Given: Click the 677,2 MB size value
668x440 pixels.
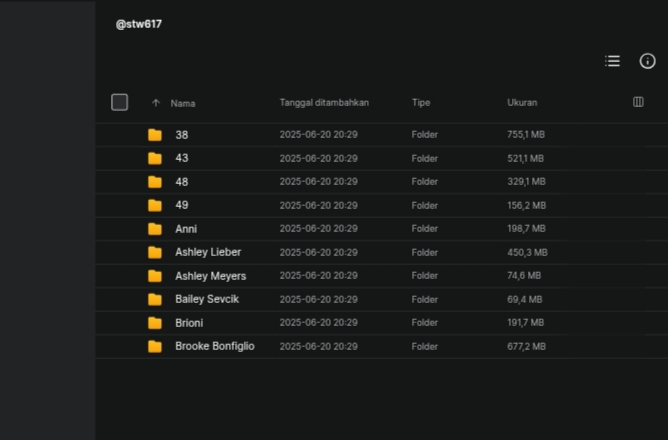Looking at the screenshot, I should pos(526,346).
